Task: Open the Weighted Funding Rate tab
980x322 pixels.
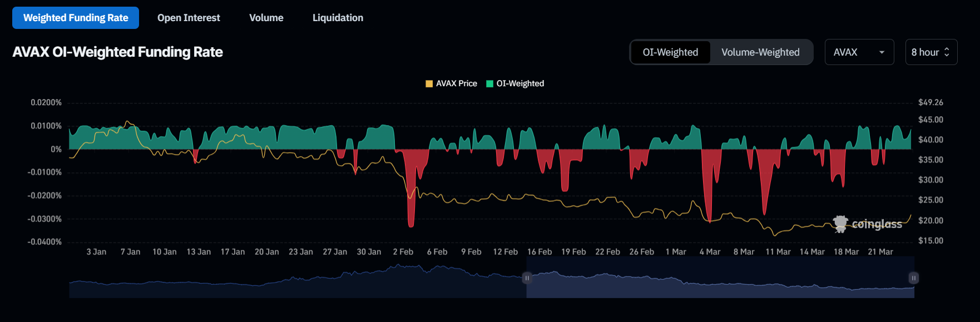Action: click(76, 18)
